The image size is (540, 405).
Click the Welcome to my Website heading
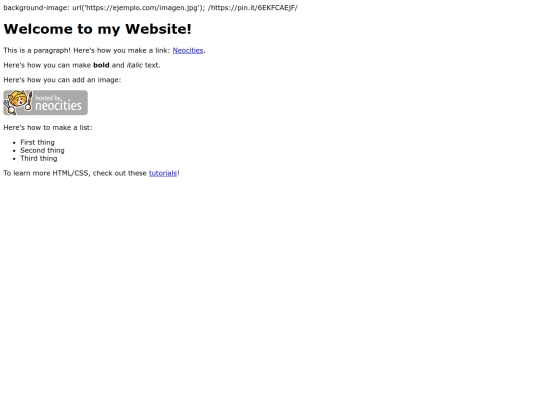(97, 29)
